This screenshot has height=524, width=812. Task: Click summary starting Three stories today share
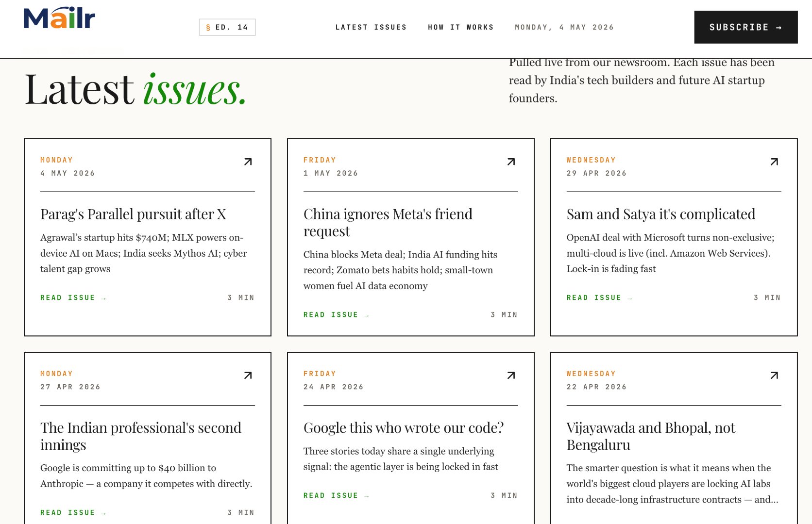(x=401, y=458)
